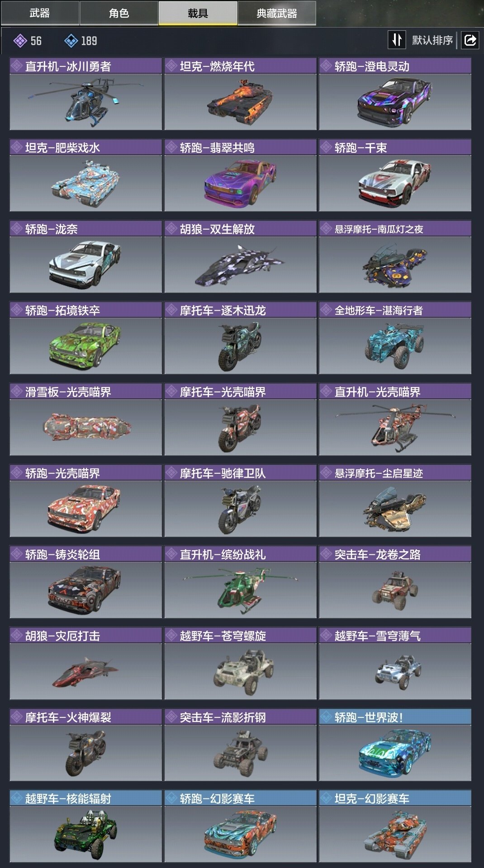The width and height of the screenshot is (484, 868).
Task: Pick the 全地形车-湛海行者 ATV image
Action: point(395,346)
